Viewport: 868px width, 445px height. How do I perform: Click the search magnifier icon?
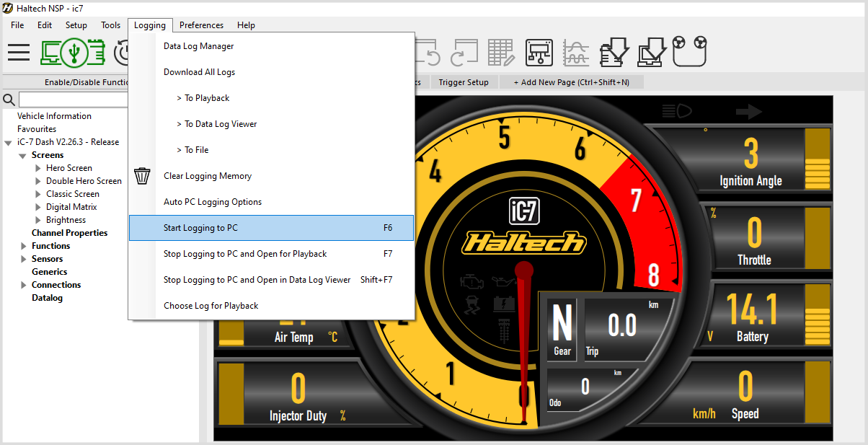[x=9, y=100]
